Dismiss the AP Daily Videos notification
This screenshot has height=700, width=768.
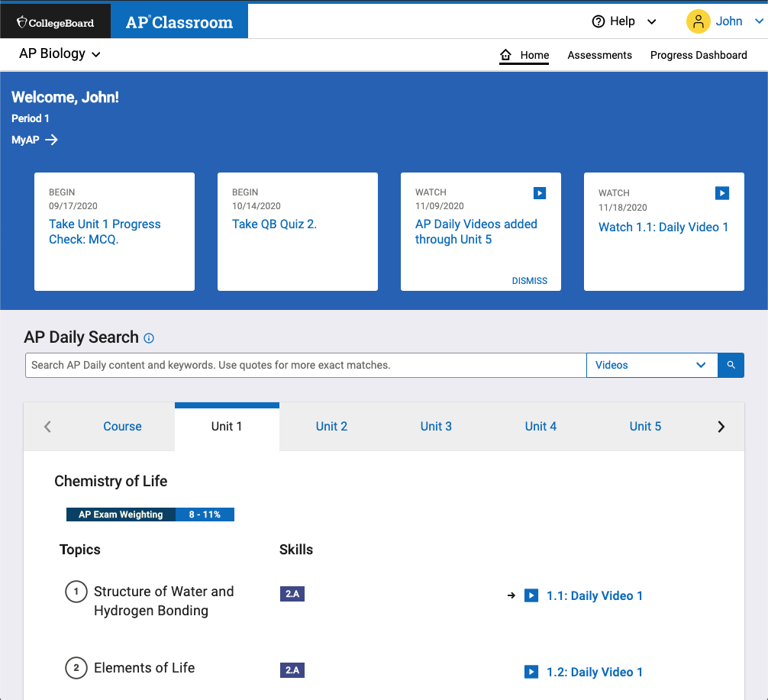pyautogui.click(x=530, y=281)
